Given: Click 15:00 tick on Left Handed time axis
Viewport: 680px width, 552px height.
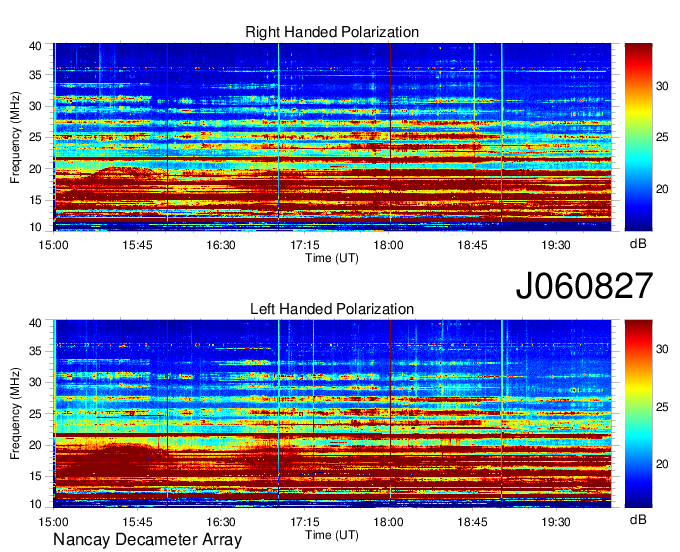Looking at the screenshot, I should coord(53,522).
